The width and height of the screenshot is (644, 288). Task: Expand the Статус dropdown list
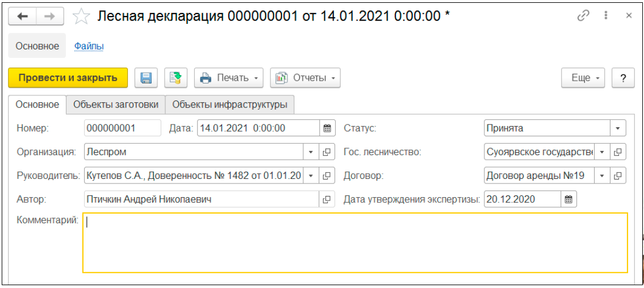(618, 128)
